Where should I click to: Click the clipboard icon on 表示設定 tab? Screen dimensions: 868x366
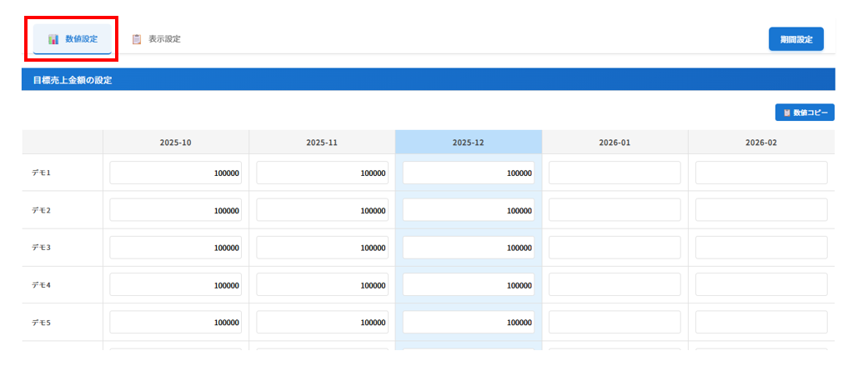(x=137, y=39)
